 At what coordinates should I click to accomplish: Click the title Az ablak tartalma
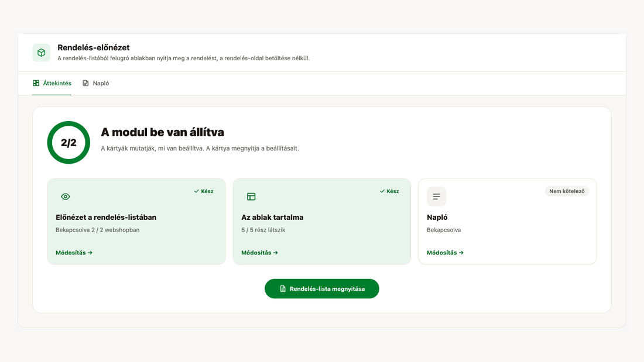272,218
